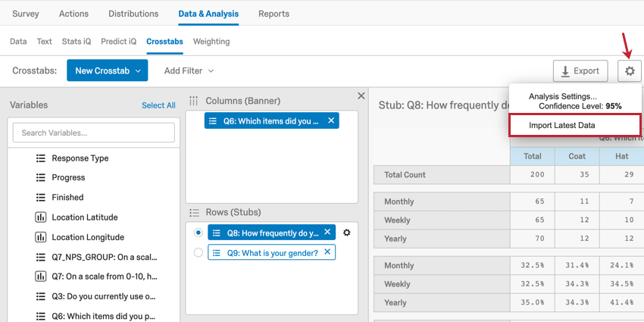Screen dimensions: 644x322
Task: Choose Import Latest Data from menu
Action: click(561, 125)
